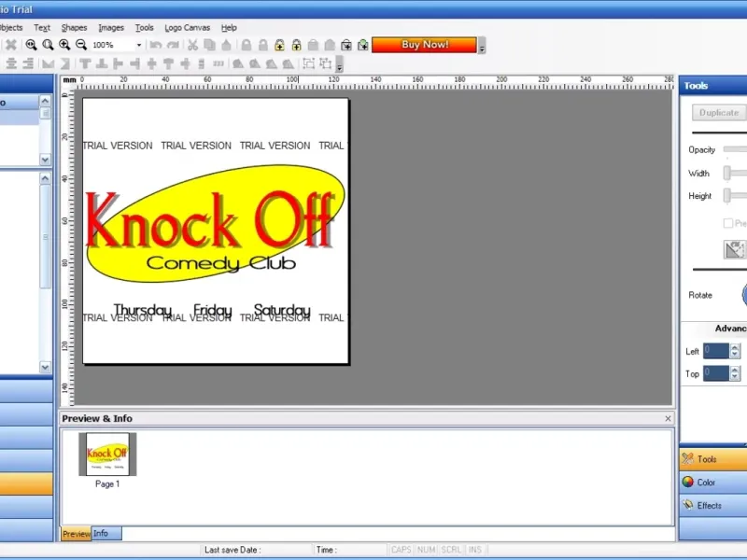Select the Friday text on canvas
The image size is (747, 560).
click(x=213, y=311)
